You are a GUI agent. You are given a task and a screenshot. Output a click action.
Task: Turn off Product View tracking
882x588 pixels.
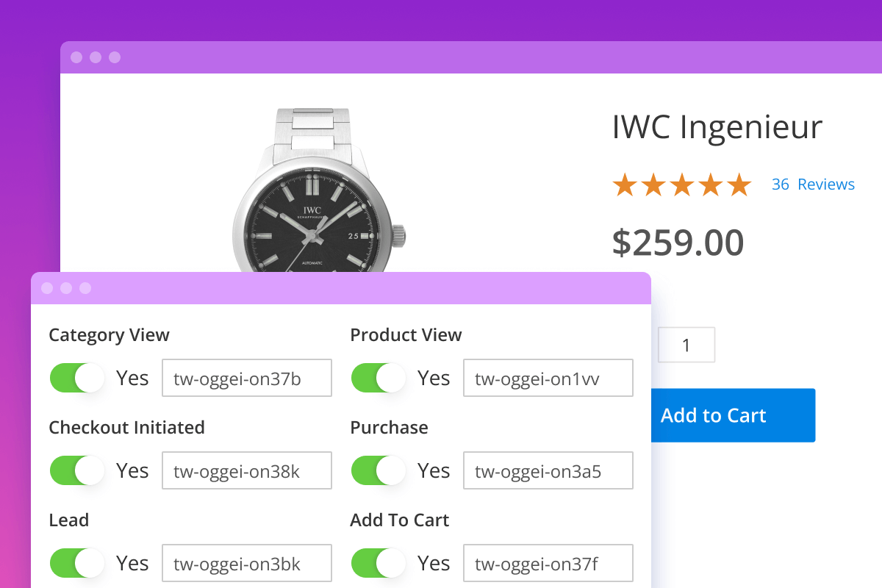(x=378, y=378)
